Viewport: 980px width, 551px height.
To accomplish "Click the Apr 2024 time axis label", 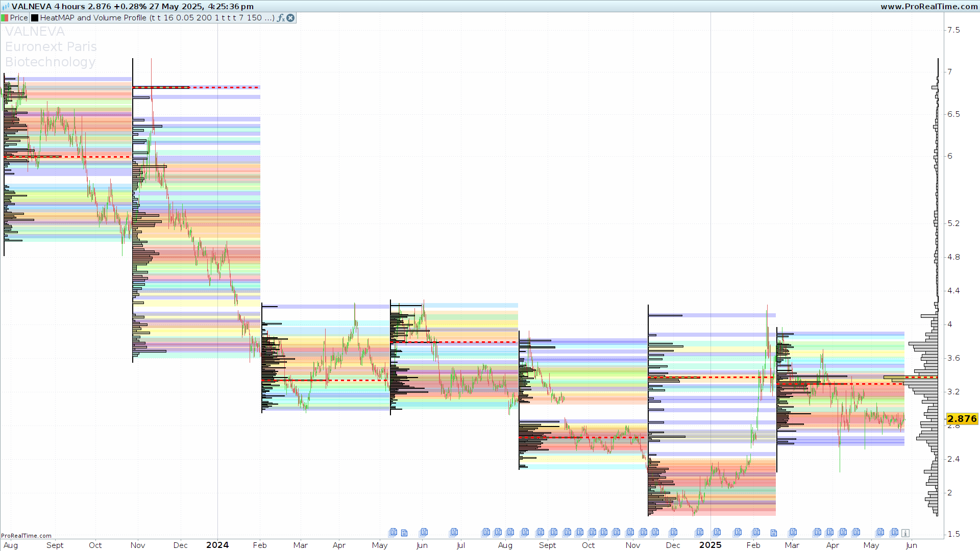I will (339, 545).
